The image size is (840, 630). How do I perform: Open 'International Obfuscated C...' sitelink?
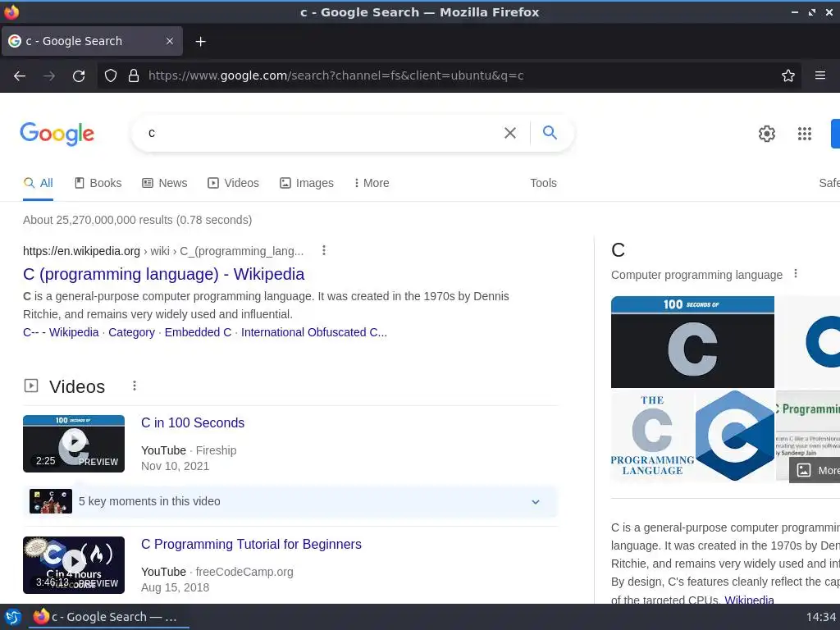click(314, 332)
